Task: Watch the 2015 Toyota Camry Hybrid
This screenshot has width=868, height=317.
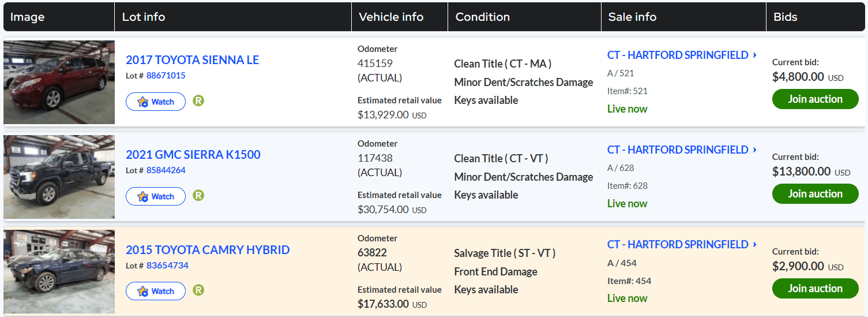Action: [x=156, y=291]
